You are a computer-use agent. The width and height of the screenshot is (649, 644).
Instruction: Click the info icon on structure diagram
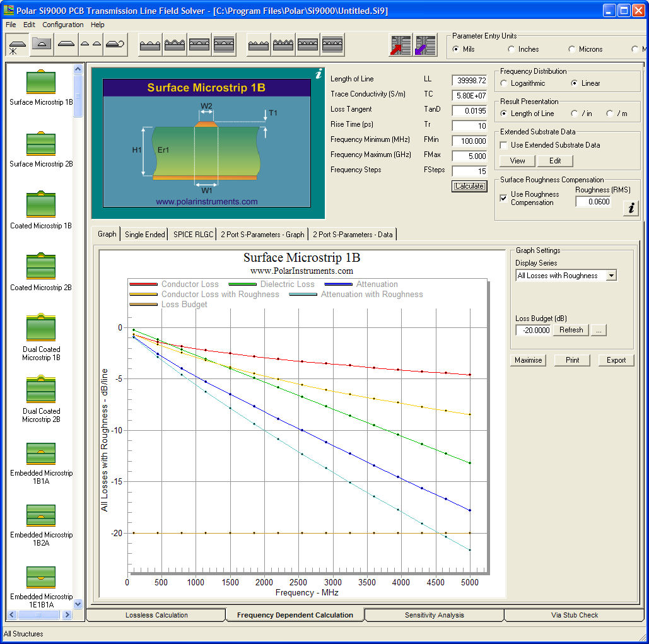[319, 74]
